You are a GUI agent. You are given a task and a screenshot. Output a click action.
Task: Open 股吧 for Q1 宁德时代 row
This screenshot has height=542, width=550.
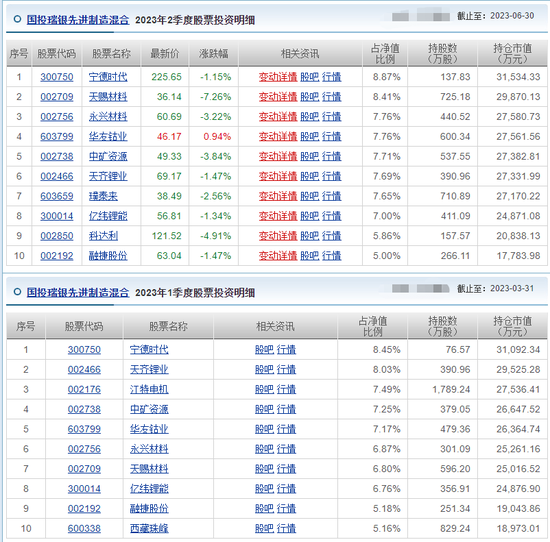point(264,350)
